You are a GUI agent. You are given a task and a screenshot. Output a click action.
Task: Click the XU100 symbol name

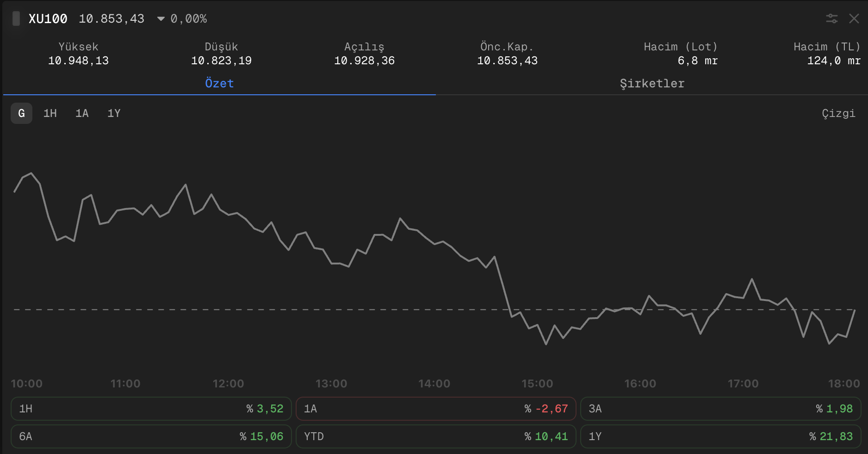48,19
